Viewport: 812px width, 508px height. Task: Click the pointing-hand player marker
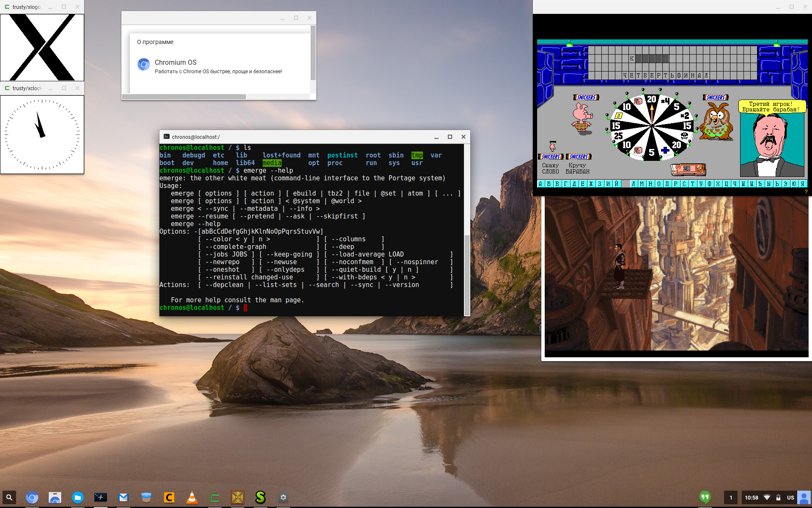(x=553, y=146)
